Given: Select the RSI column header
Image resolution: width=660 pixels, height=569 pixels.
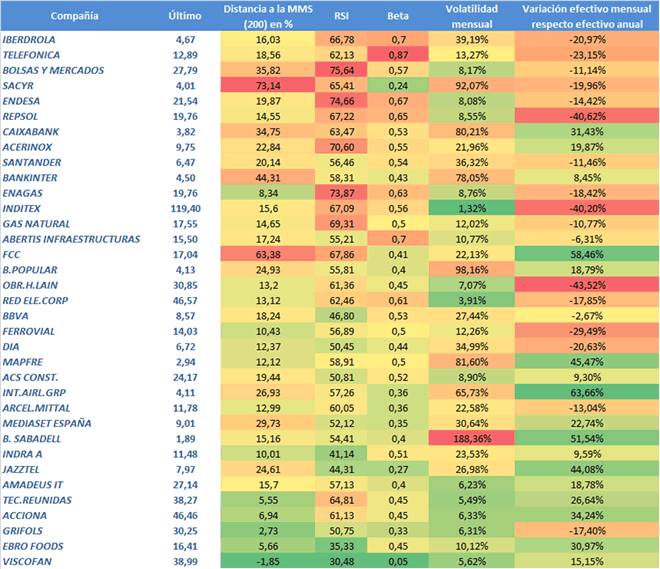Looking at the screenshot, I should [x=342, y=17].
